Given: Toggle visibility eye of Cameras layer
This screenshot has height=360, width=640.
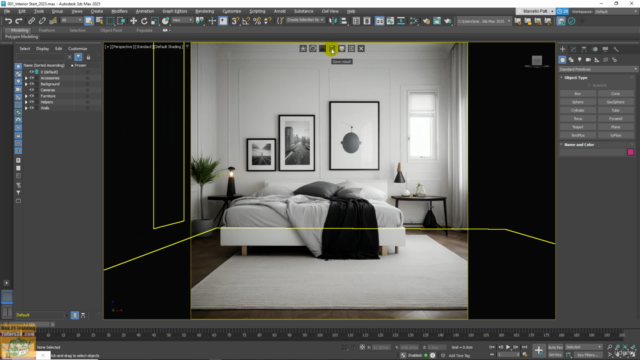Looking at the screenshot, I should 31,90.
